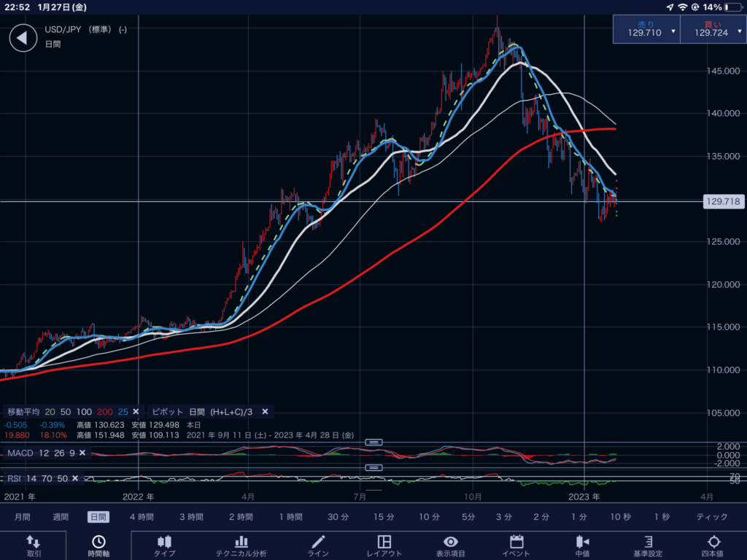Toggle the 表示項目 eye icon
Image resolution: width=747 pixels, height=560 pixels.
point(451,545)
